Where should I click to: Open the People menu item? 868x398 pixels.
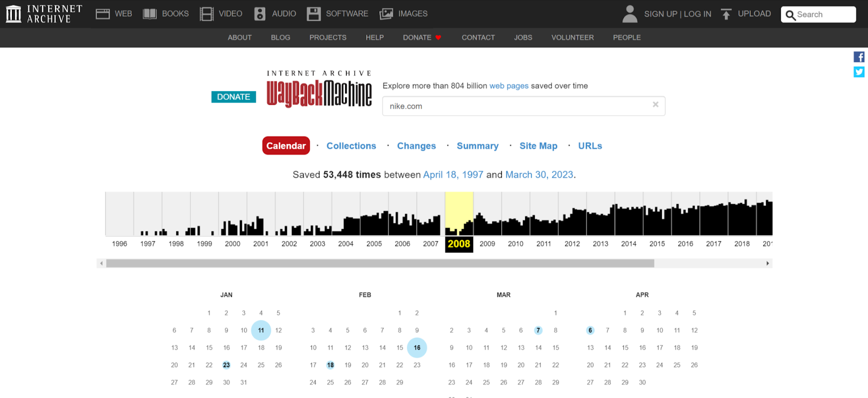pyautogui.click(x=627, y=37)
